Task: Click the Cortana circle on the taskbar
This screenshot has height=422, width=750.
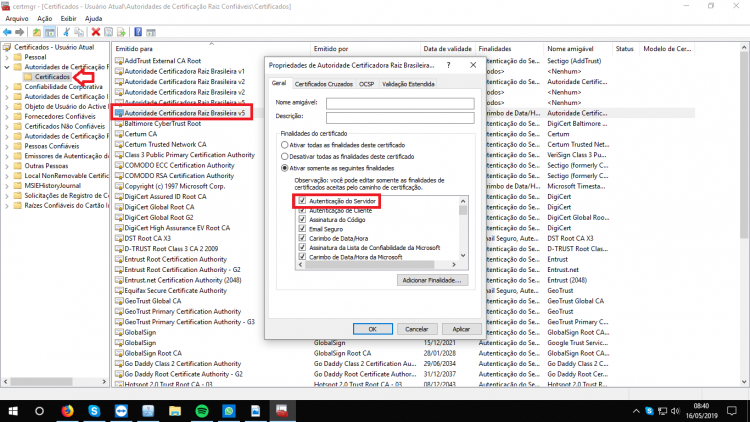Action: [40, 411]
